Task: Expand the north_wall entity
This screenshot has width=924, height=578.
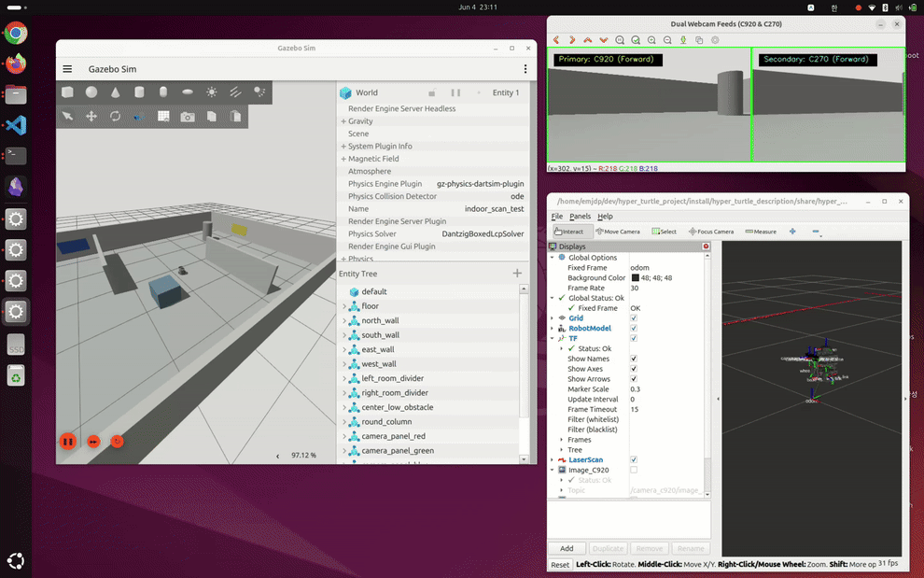Action: coord(344,320)
